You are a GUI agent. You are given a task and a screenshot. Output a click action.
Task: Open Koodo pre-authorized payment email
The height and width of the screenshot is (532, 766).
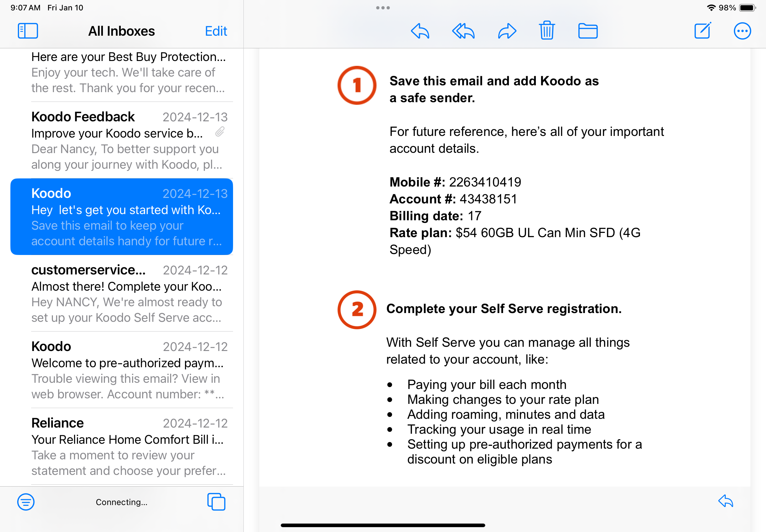(x=122, y=370)
